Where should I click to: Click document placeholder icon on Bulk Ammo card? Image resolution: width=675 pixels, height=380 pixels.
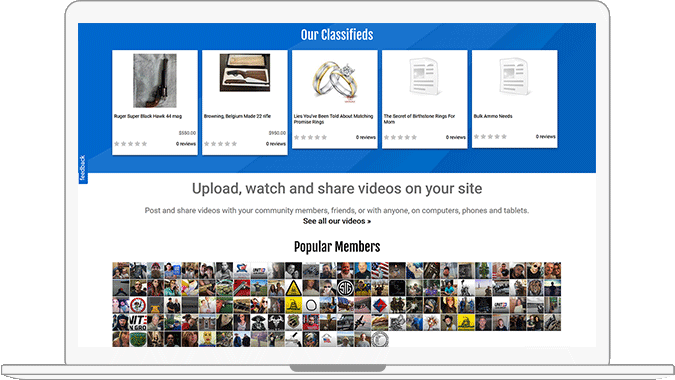[x=514, y=77]
